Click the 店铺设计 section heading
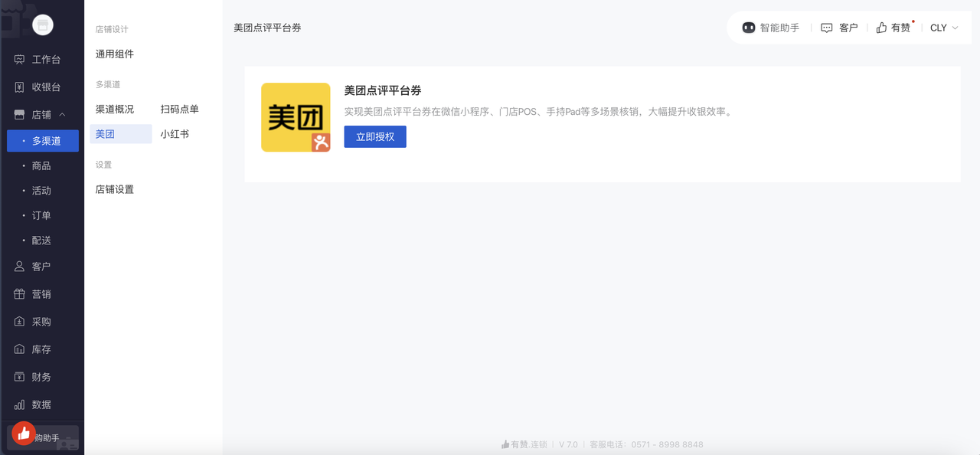Screen dimensions: 980x455 click(x=112, y=29)
